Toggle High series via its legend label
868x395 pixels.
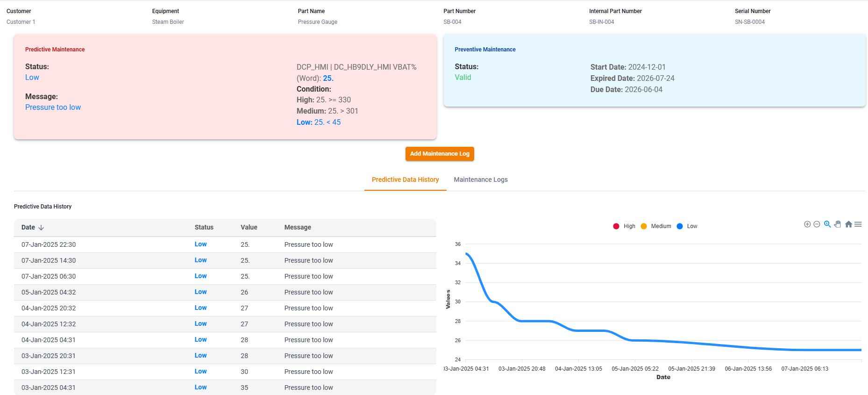pos(629,226)
